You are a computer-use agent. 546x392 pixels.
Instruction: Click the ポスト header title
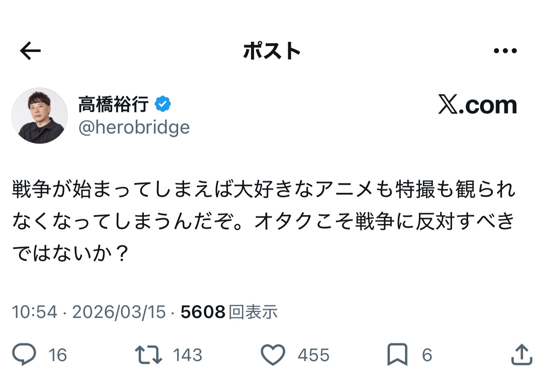tap(272, 51)
